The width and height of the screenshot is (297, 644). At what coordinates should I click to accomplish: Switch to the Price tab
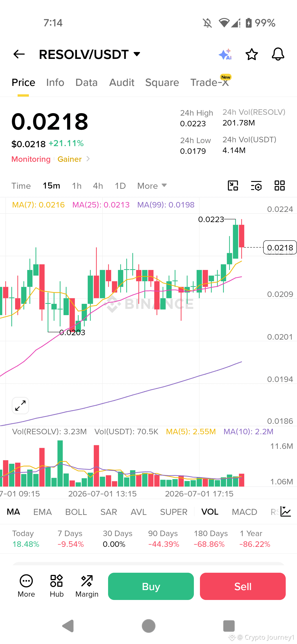click(23, 83)
